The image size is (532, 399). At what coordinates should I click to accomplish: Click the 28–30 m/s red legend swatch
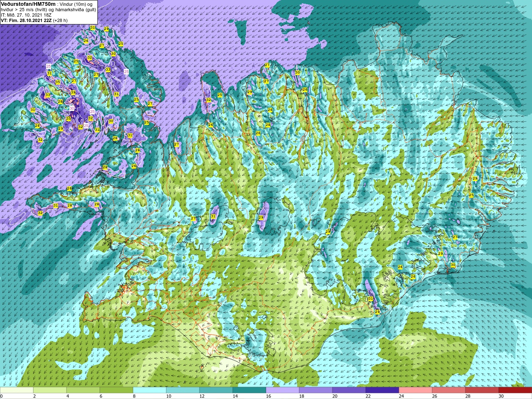click(482, 390)
